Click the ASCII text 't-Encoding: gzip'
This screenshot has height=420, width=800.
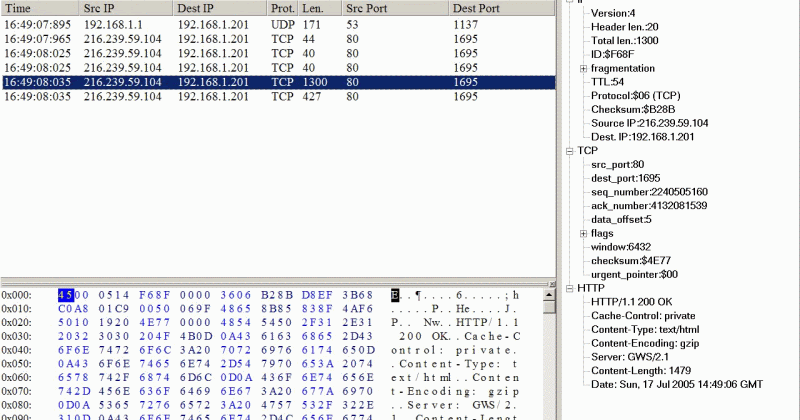tap(455, 392)
